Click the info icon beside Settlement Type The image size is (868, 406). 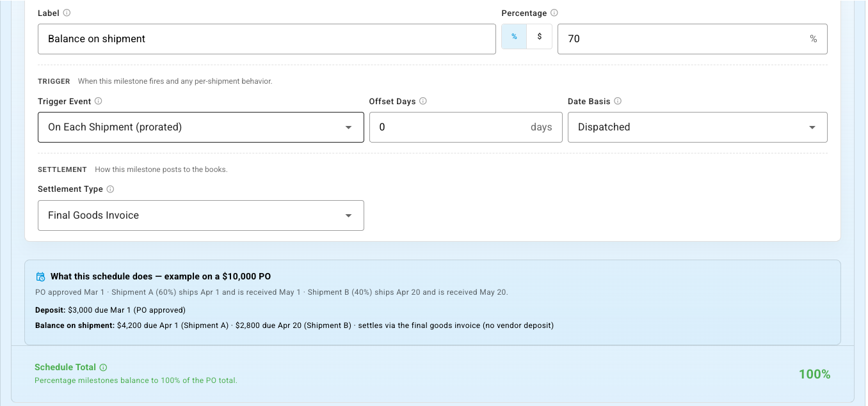[110, 189]
